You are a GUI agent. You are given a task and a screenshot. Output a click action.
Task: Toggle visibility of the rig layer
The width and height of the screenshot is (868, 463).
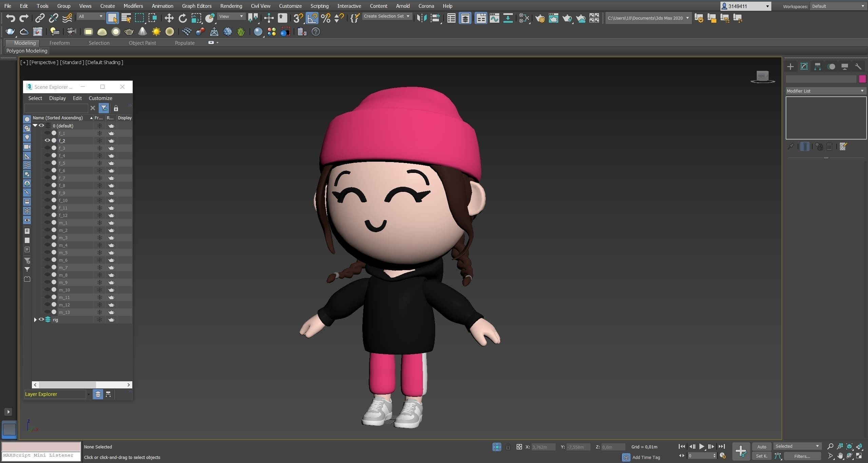coord(41,319)
